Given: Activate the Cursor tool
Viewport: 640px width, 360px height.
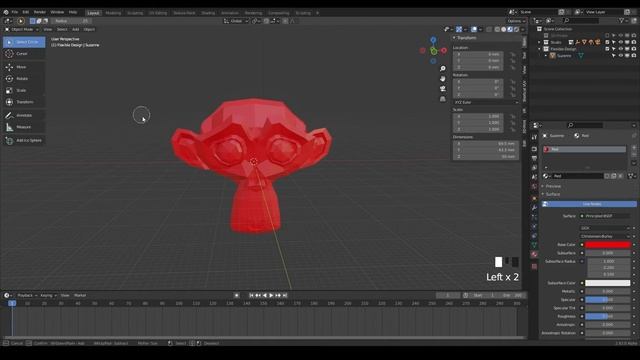Looking at the screenshot, I should tap(24, 54).
